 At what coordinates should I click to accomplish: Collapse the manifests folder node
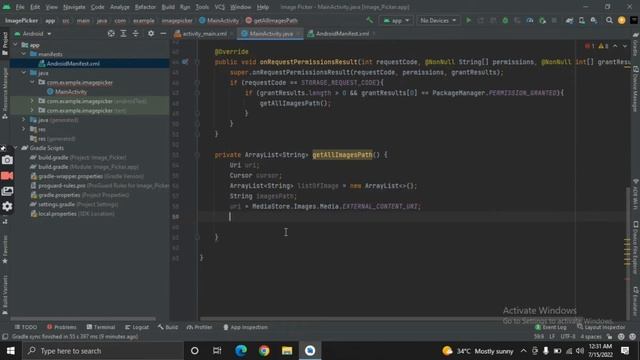[24, 54]
